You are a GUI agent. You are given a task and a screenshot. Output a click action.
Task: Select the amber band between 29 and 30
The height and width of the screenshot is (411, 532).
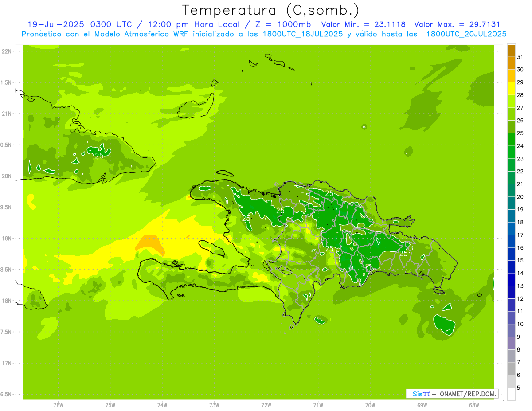coord(511,76)
